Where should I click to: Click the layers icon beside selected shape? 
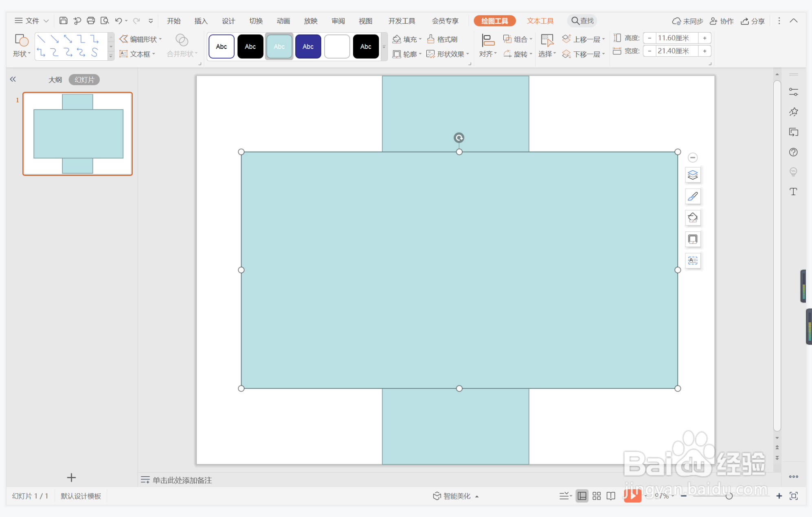pyautogui.click(x=692, y=175)
